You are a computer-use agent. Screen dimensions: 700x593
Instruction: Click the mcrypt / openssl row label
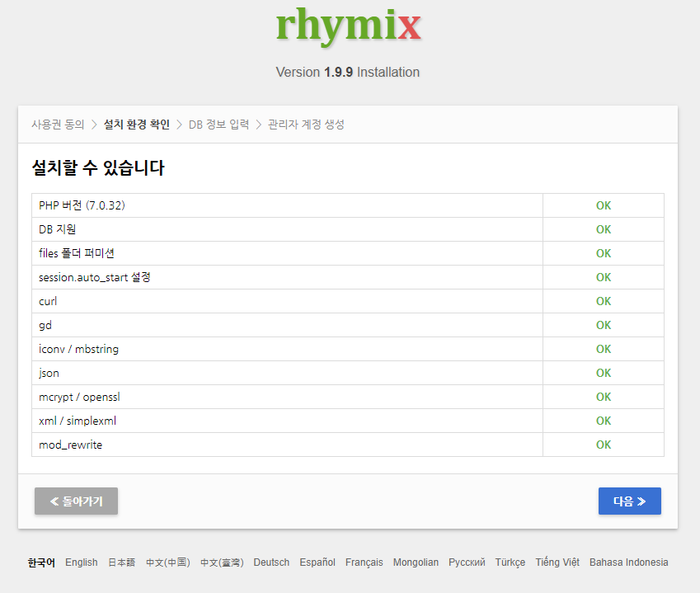[79, 397]
